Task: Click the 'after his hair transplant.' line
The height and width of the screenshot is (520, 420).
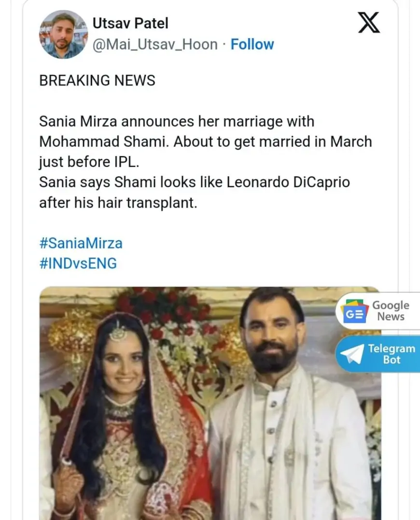Action: [x=118, y=203]
